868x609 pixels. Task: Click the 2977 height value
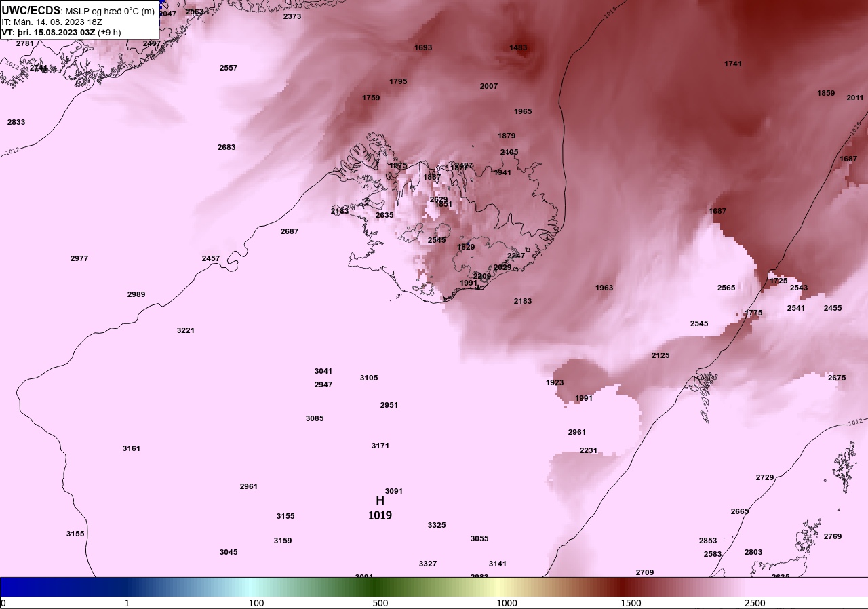click(79, 258)
